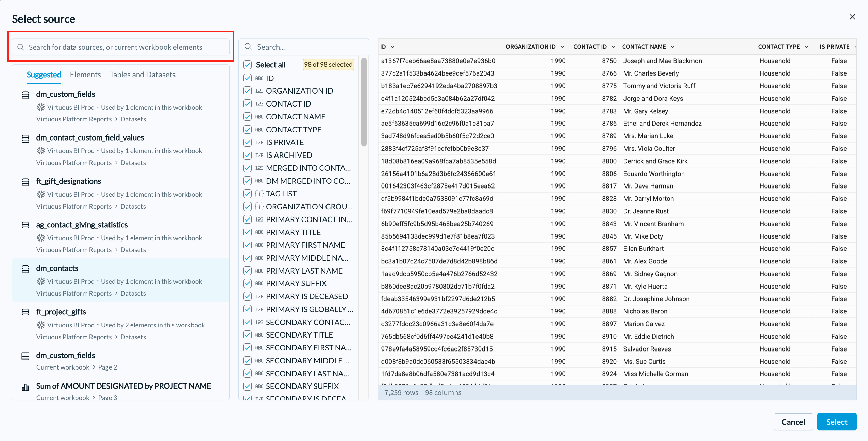The height and width of the screenshot is (441, 868).
Task: Close the Select source dialog with the X
Action: point(852,17)
